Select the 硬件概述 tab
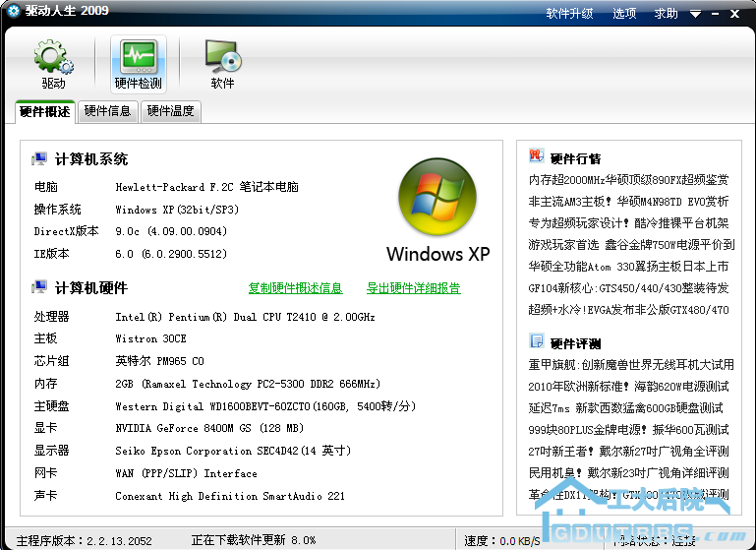The width and height of the screenshot is (756, 550). [x=45, y=111]
